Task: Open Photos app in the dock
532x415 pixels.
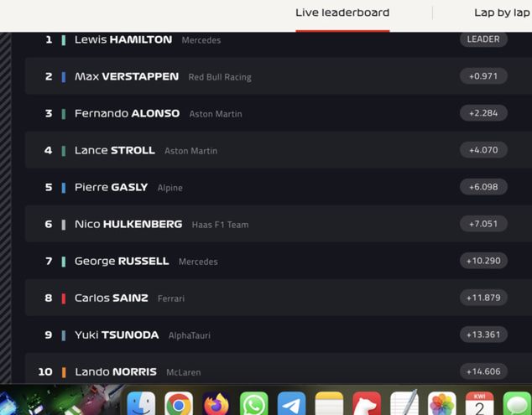Action: 441,404
